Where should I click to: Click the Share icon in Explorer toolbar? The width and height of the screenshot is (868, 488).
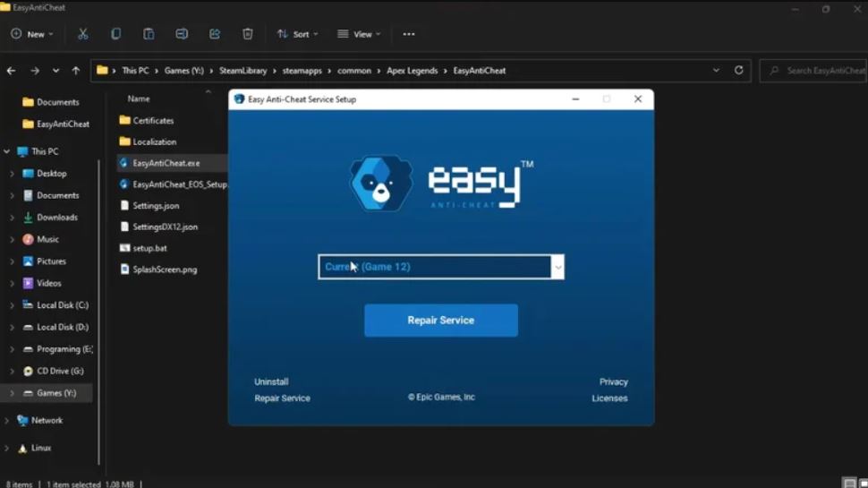215,34
